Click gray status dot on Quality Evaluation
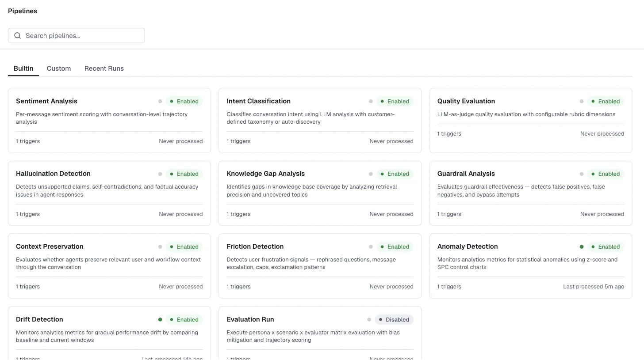This screenshot has height=360, width=644. coord(582,101)
